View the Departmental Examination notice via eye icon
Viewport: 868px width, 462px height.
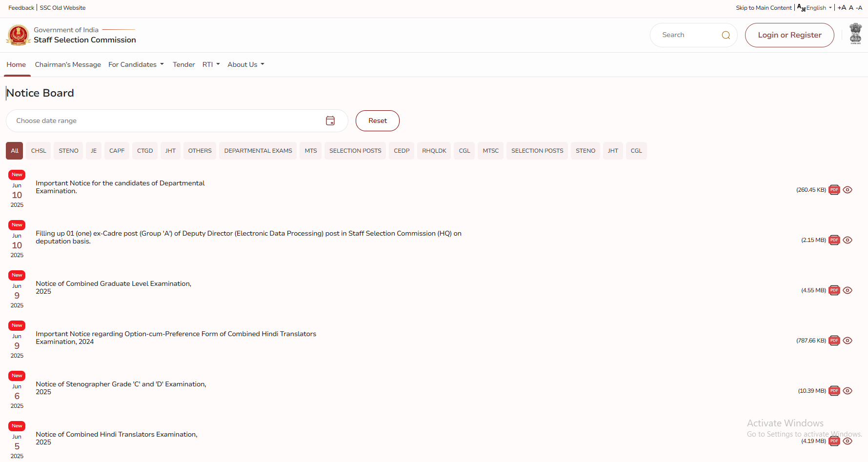(x=848, y=190)
